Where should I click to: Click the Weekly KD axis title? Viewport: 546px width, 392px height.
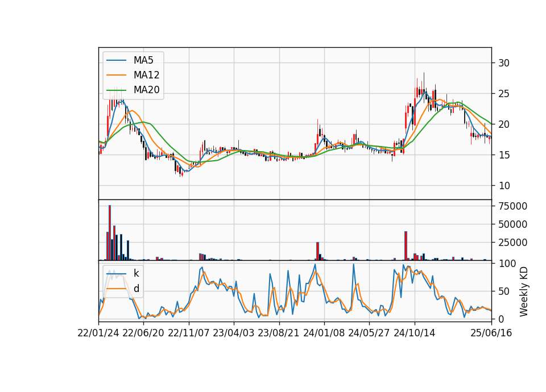point(524,292)
